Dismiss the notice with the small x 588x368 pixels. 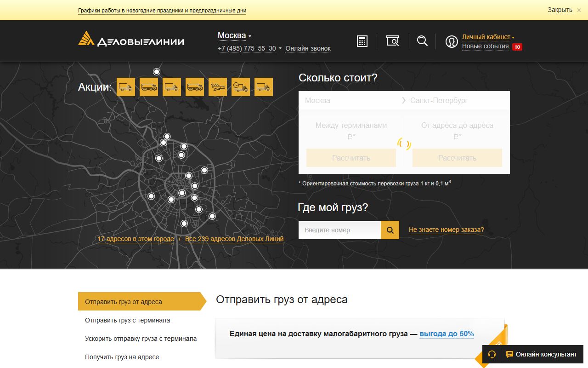(579, 10)
